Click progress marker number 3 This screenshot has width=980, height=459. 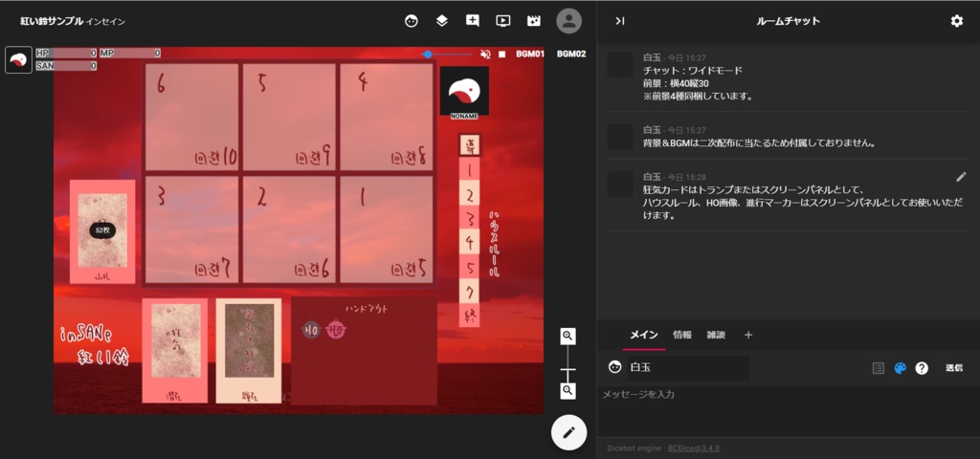tap(469, 219)
